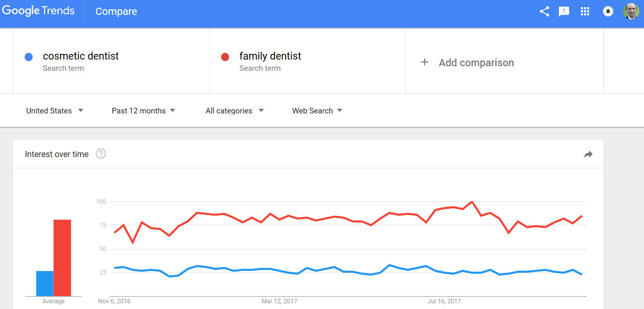Open the United States region dropdown

pos(55,110)
